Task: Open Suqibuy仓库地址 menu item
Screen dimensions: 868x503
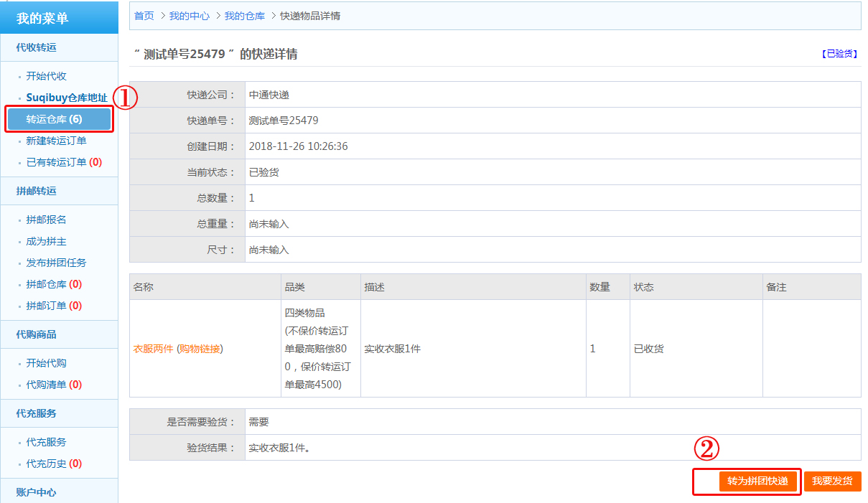Action: point(66,98)
